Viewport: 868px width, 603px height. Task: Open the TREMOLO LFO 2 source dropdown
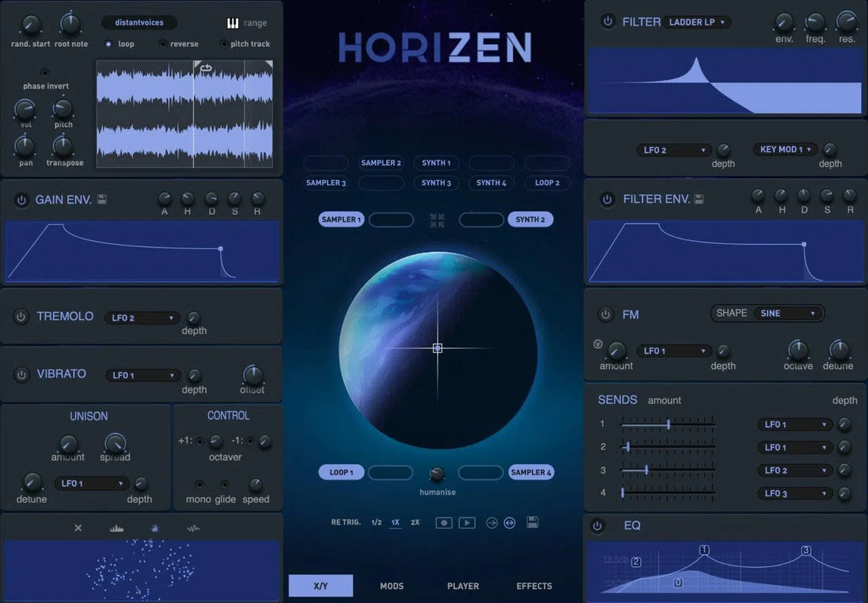click(x=142, y=318)
